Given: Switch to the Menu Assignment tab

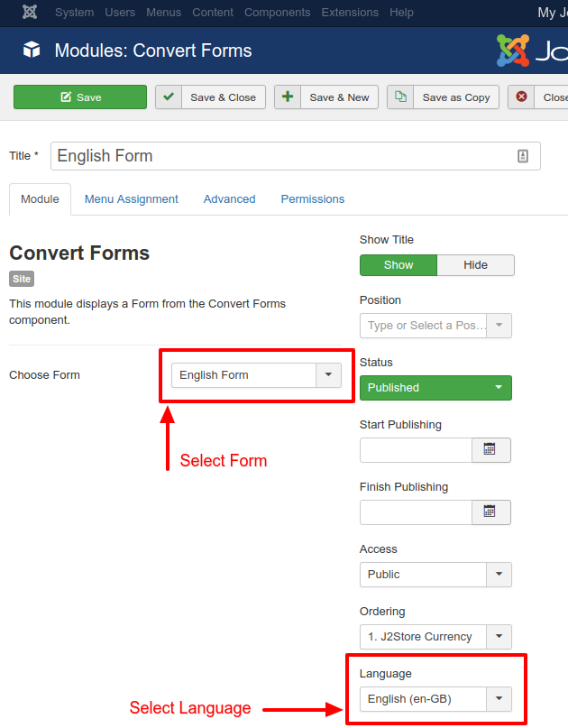Looking at the screenshot, I should coord(131,198).
